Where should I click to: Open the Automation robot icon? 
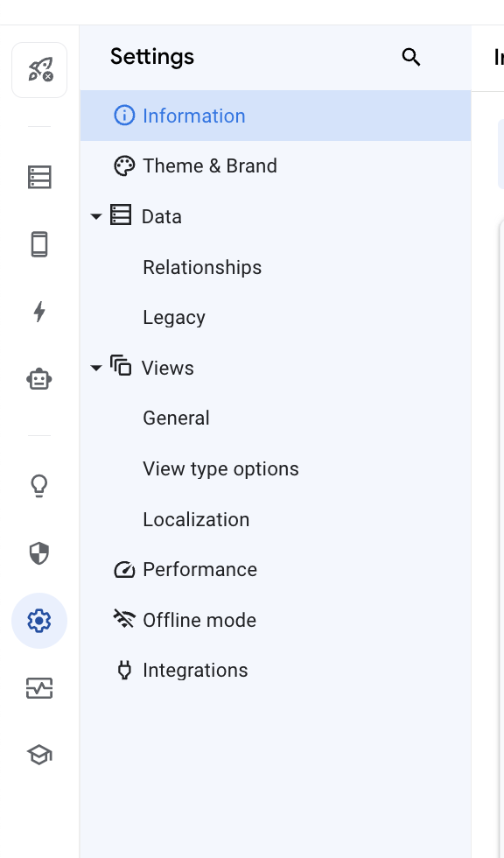(39, 378)
